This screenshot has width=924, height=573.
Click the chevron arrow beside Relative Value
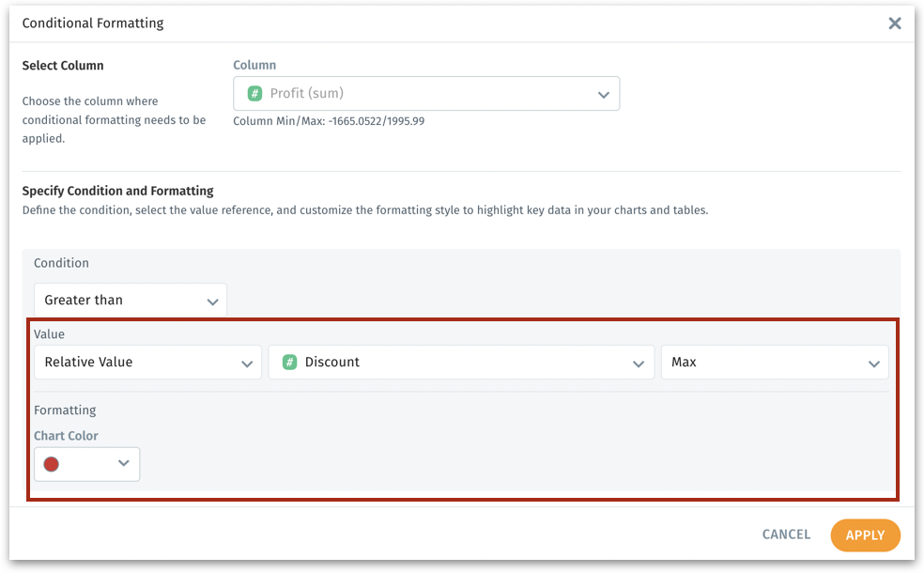point(247,364)
